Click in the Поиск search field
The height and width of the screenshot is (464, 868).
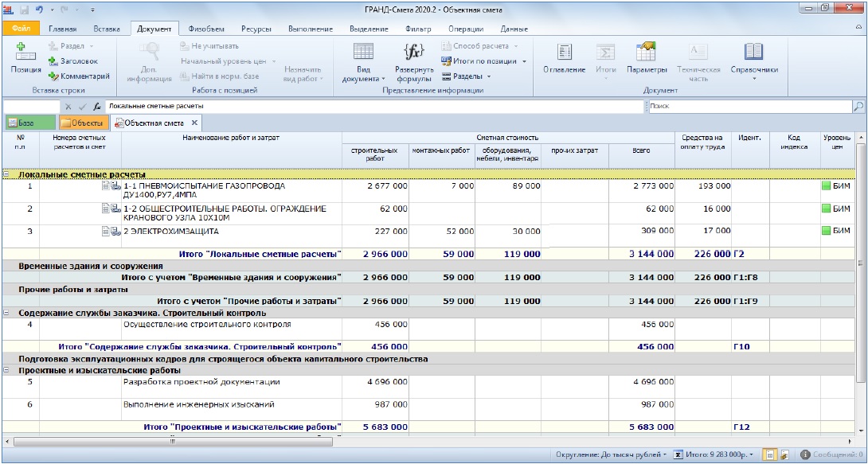pyautogui.click(x=749, y=106)
